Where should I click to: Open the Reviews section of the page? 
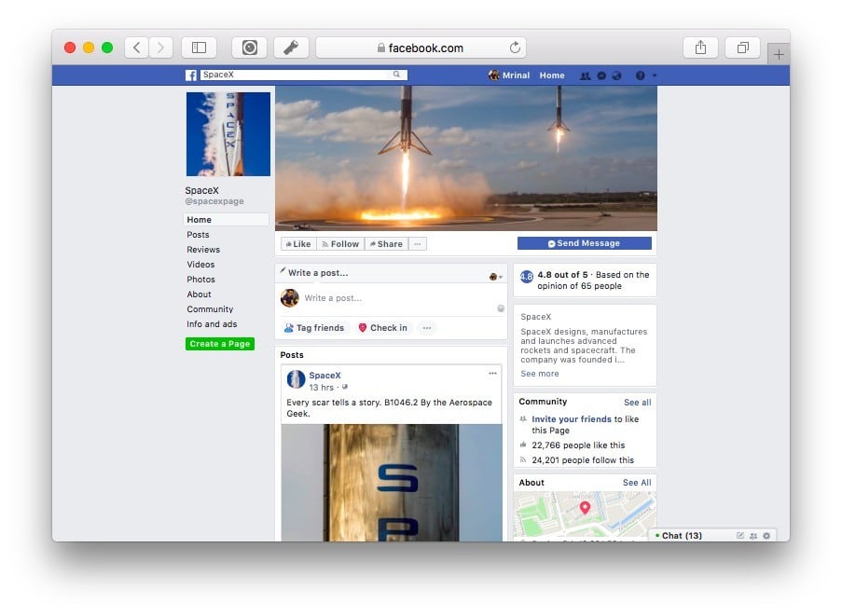coord(202,249)
